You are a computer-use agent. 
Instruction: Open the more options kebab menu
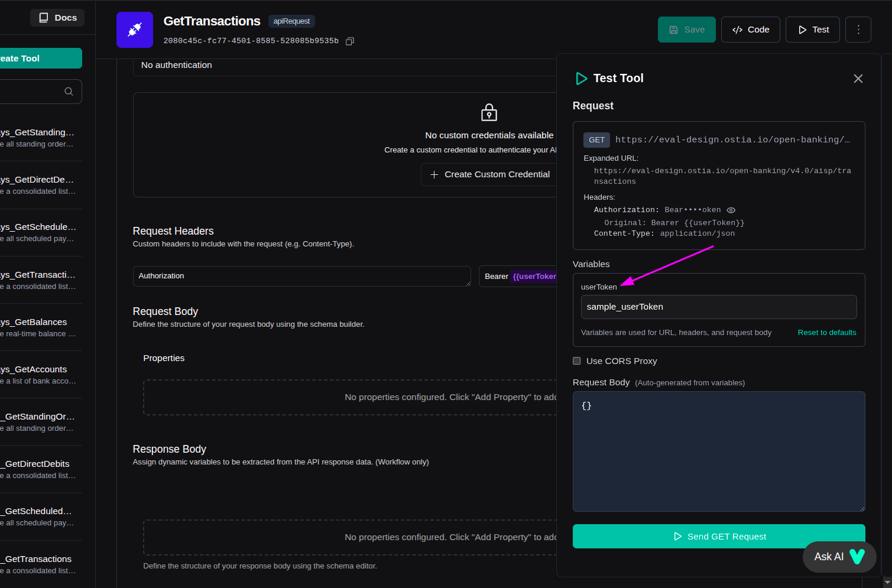[x=858, y=30]
